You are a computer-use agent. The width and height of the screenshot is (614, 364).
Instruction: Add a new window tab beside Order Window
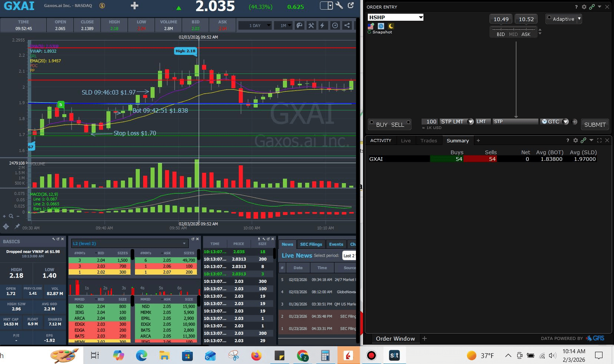click(425, 338)
